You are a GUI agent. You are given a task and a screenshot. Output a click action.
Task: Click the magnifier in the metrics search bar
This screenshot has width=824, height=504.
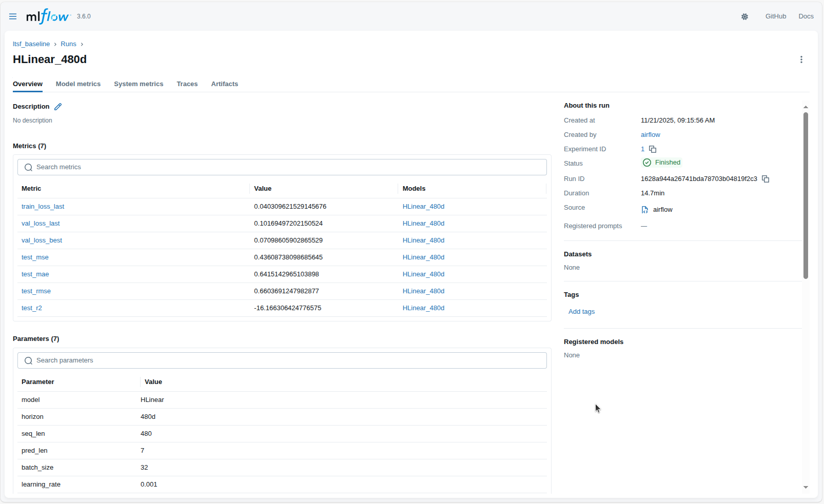point(28,167)
